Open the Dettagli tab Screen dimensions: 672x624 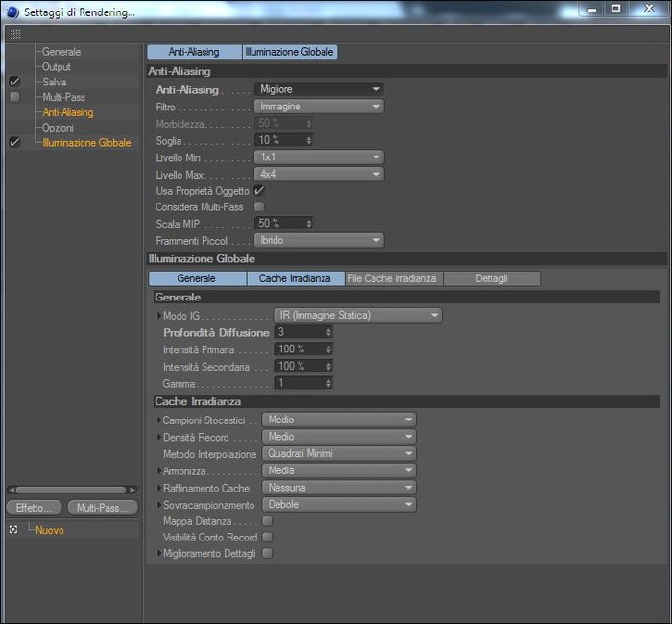pyautogui.click(x=492, y=278)
